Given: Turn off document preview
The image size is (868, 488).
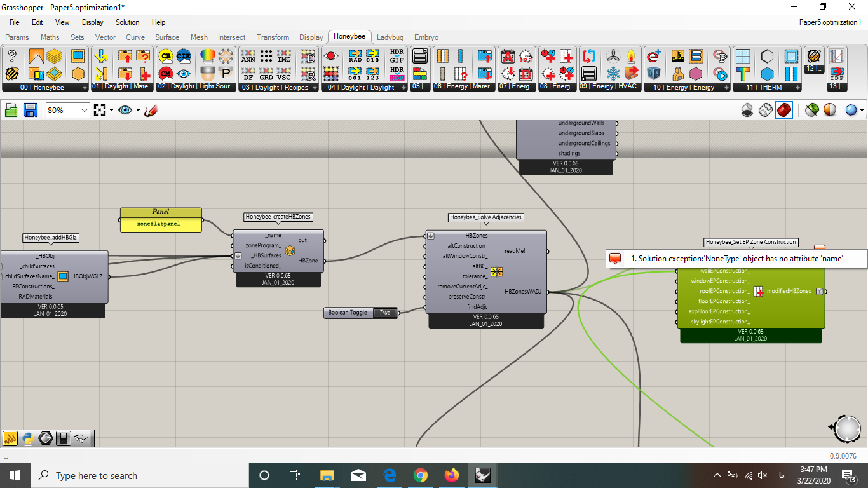Looking at the screenshot, I should click(x=748, y=111).
